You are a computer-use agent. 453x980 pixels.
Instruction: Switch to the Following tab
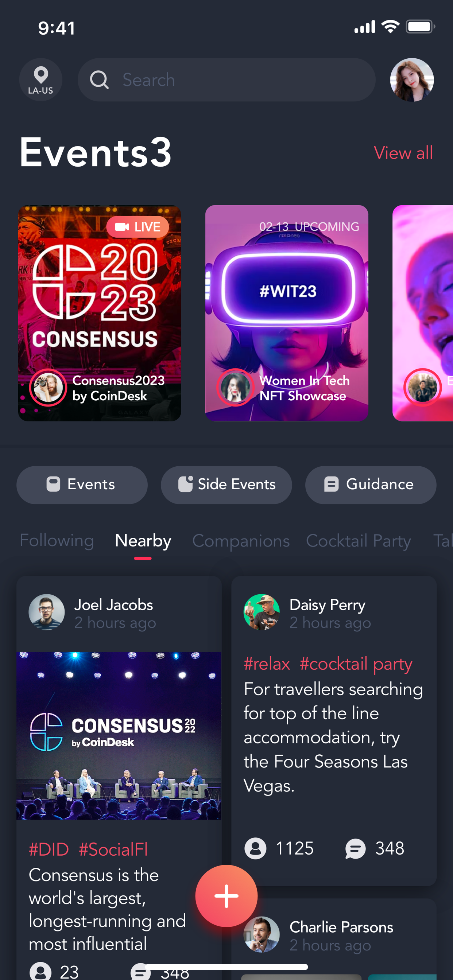[57, 541]
